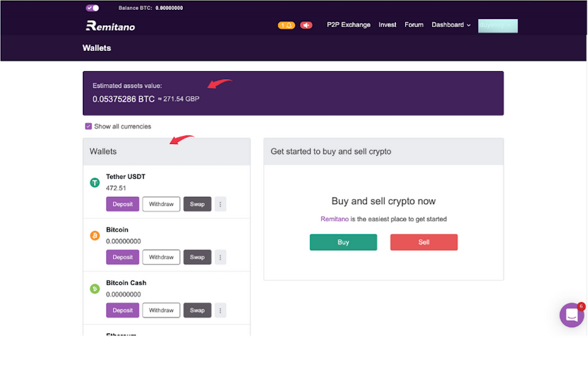Toggle the switch beside Balance BTC
This screenshot has height=374, width=588.
click(x=93, y=8)
